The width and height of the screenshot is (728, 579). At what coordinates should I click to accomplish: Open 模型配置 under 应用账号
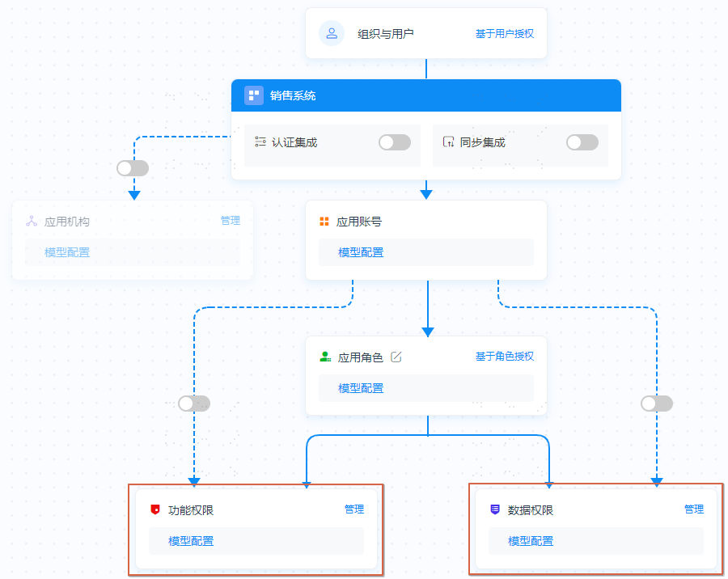361,252
